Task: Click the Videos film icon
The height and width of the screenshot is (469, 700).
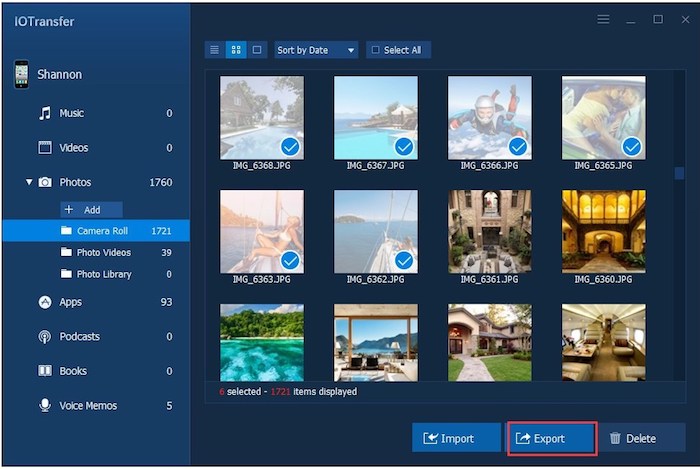Action: (x=45, y=148)
